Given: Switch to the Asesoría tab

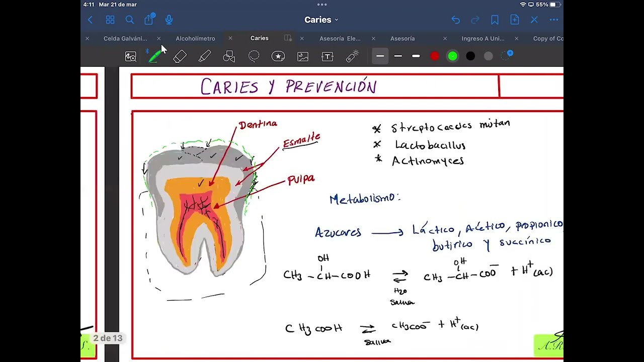Looking at the screenshot, I should 403,38.
